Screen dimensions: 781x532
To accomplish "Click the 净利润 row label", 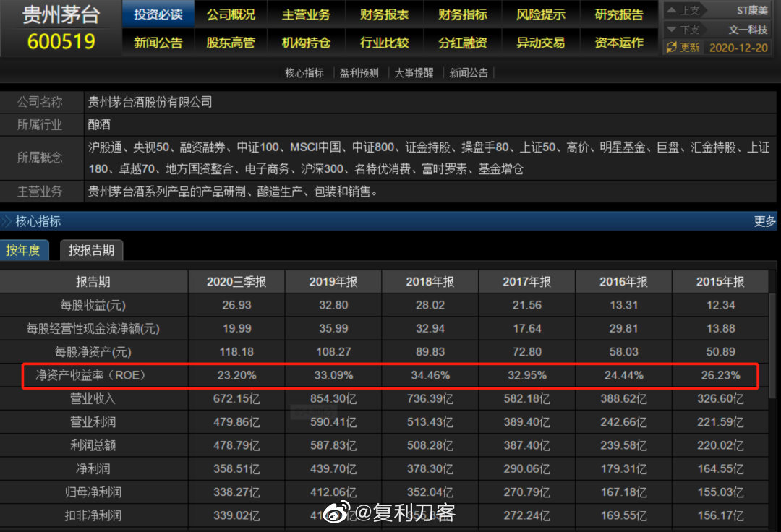I will (93, 469).
